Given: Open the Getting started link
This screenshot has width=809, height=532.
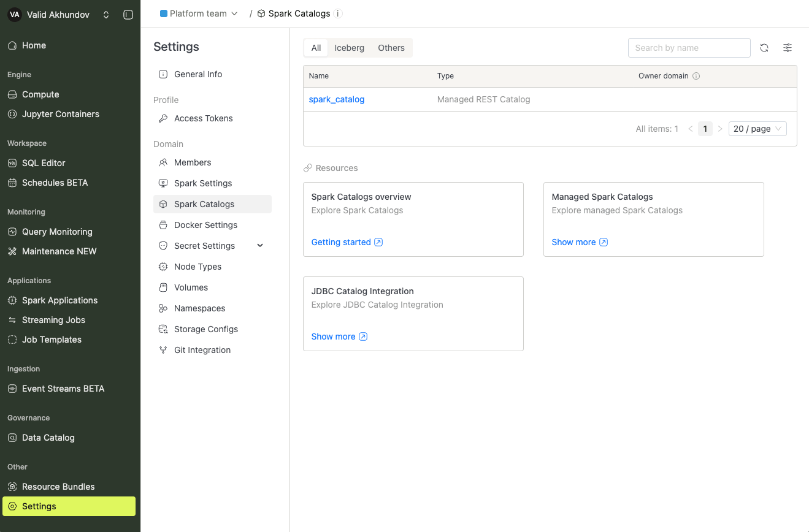Looking at the screenshot, I should point(347,242).
